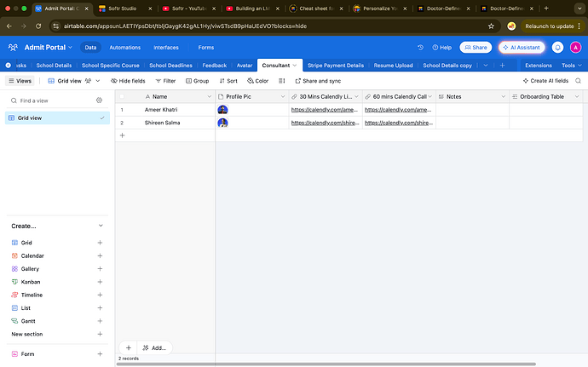Screen dimensions: 588x367
Task: Reload the page in browser
Action: pyautogui.click(x=38, y=26)
